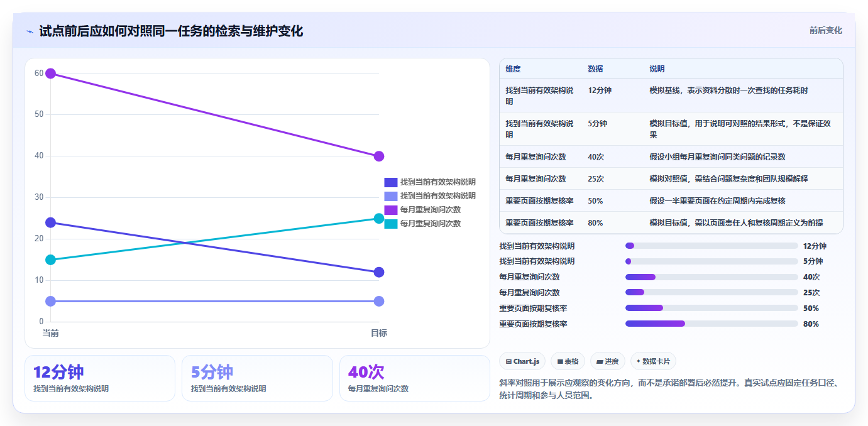Click the lightning icon beside the page title
Viewport: 868px width, 426px height.
click(x=30, y=31)
